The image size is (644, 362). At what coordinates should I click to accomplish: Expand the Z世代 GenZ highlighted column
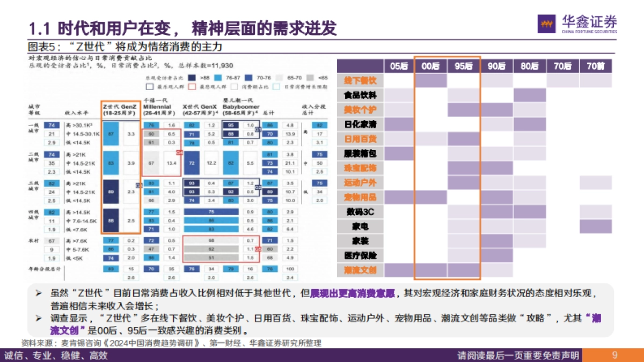click(x=120, y=166)
